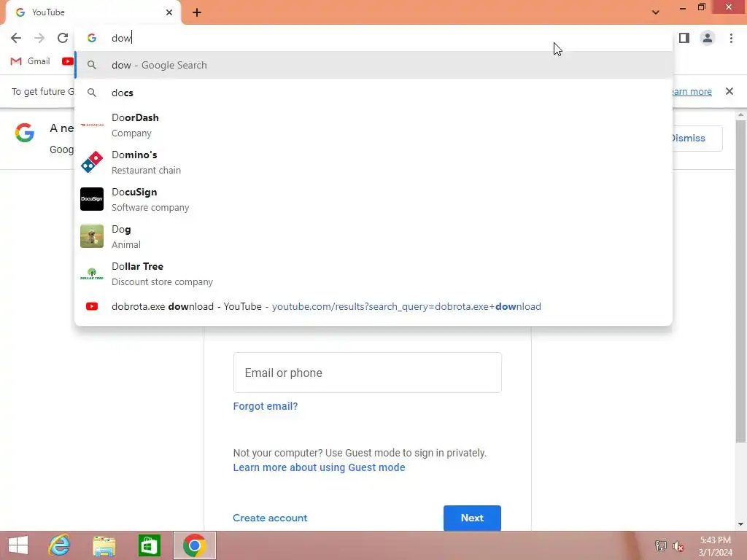
Task: Go back with the browser back arrow
Action: [16, 38]
